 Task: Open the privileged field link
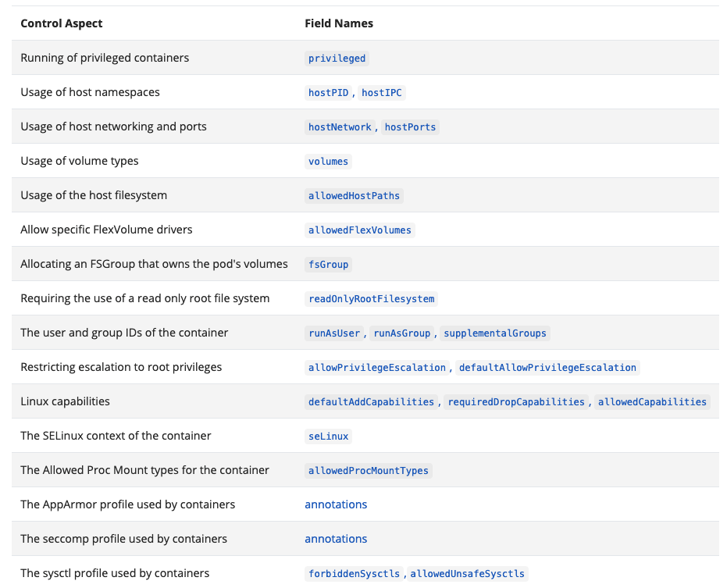click(x=337, y=59)
